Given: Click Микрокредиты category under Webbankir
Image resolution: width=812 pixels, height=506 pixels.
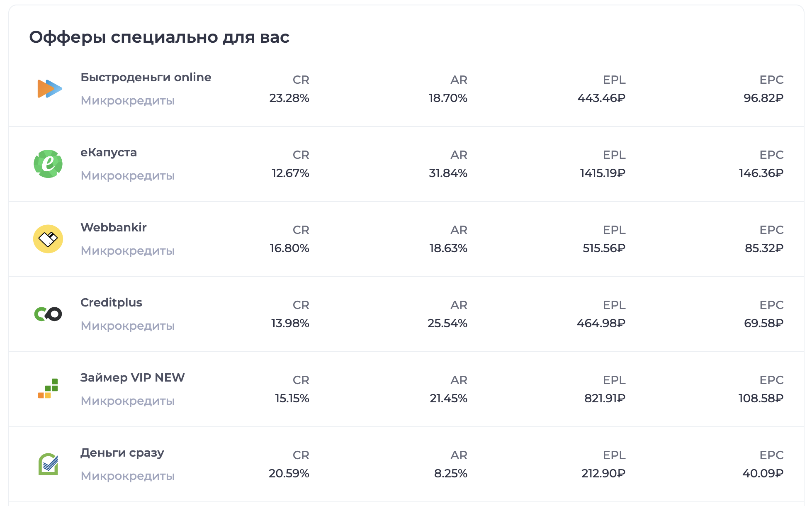Looking at the screenshot, I should (127, 251).
